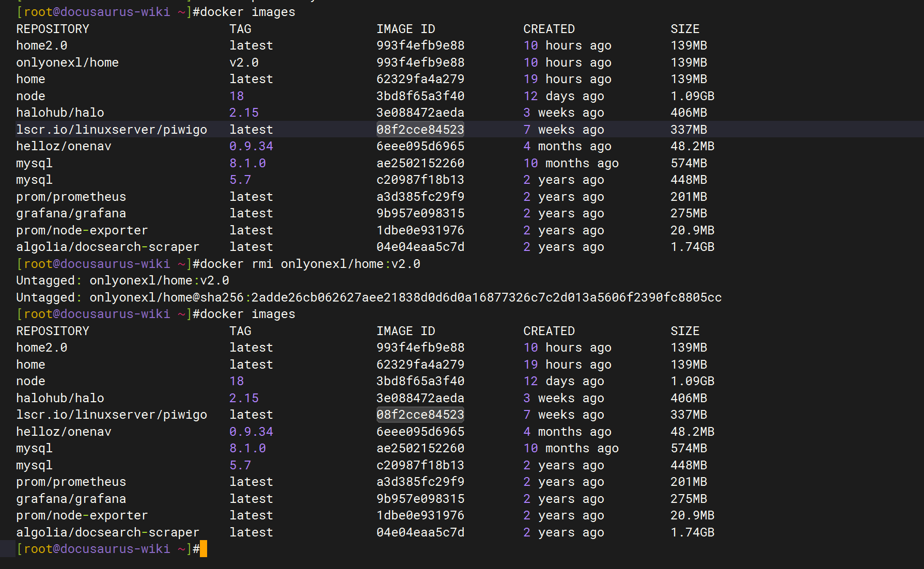Click the TAG header of the second listing

(x=241, y=331)
